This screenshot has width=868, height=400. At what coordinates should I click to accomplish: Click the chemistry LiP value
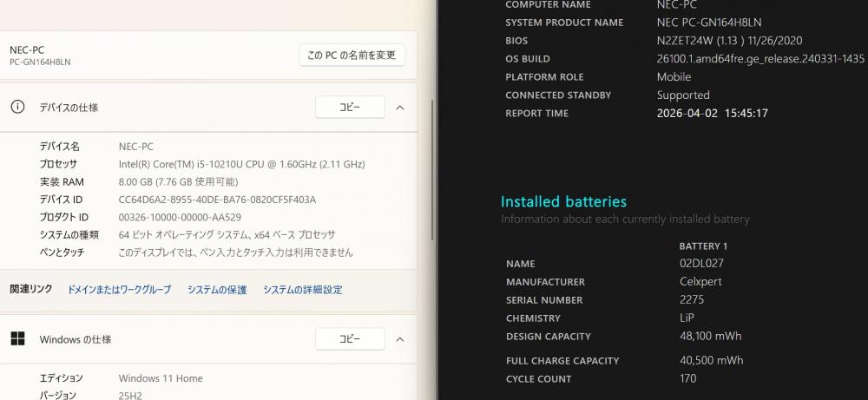pos(687,318)
